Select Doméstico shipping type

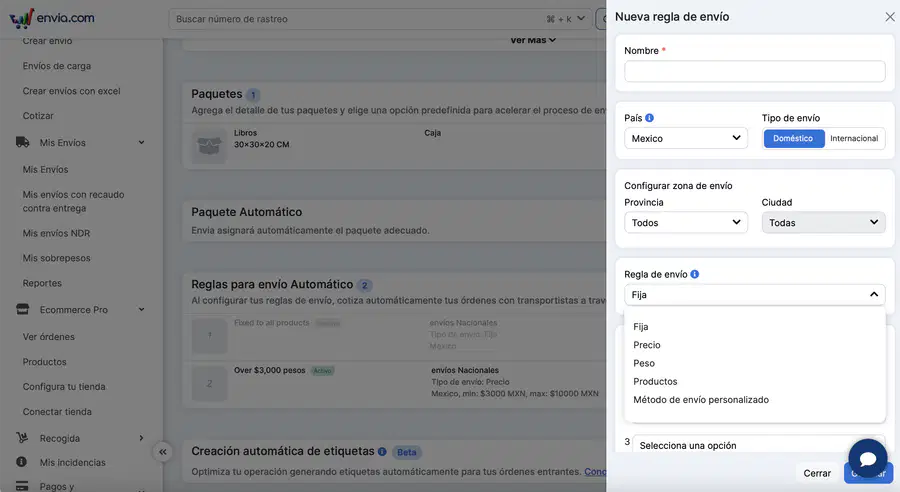click(x=793, y=138)
